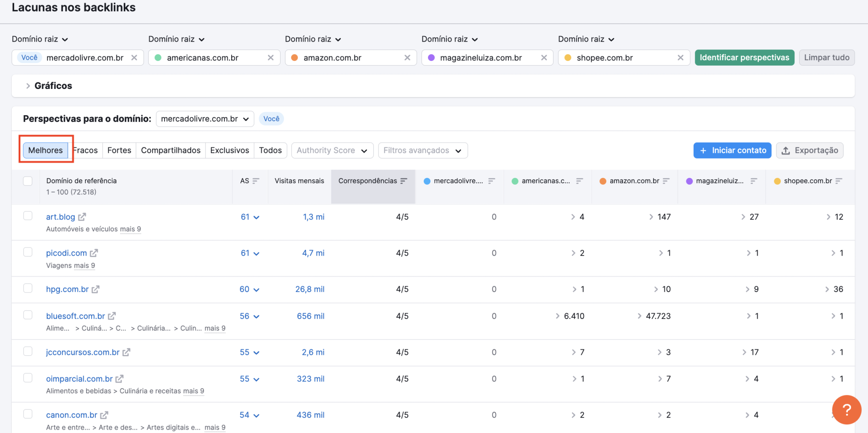Select the Fracos tab
The width and height of the screenshot is (868, 433).
86,150
